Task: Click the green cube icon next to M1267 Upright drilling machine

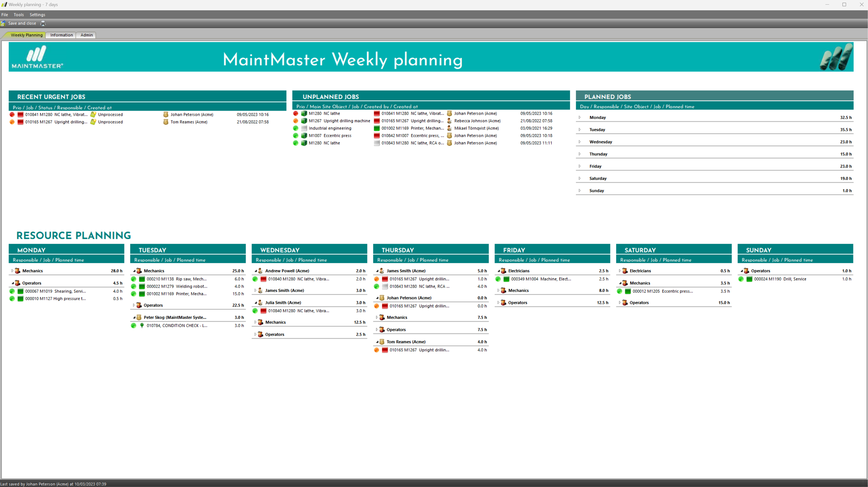Action: pos(304,121)
